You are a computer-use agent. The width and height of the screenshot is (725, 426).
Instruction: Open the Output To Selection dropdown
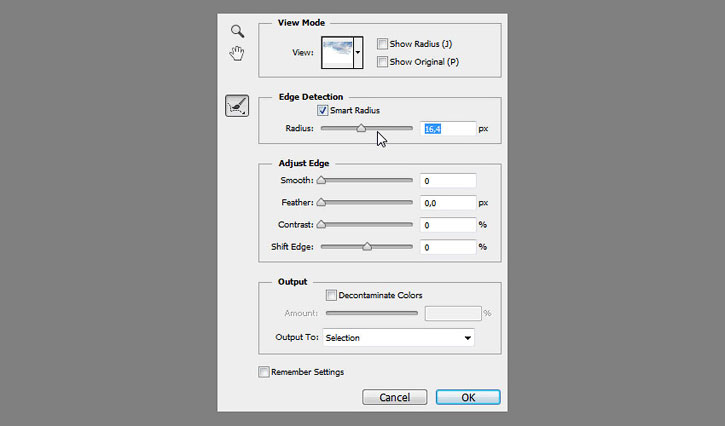[399, 338]
